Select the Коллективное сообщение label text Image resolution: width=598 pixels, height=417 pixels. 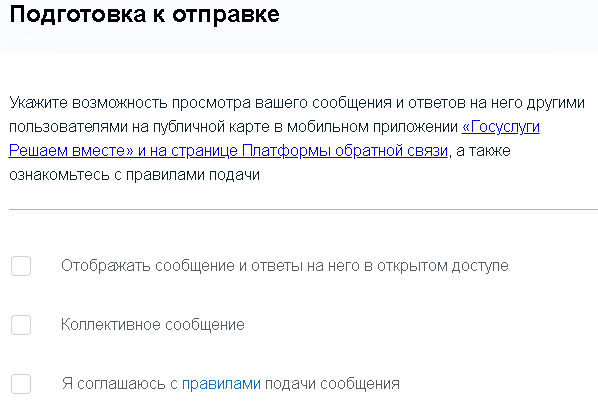pos(153,325)
